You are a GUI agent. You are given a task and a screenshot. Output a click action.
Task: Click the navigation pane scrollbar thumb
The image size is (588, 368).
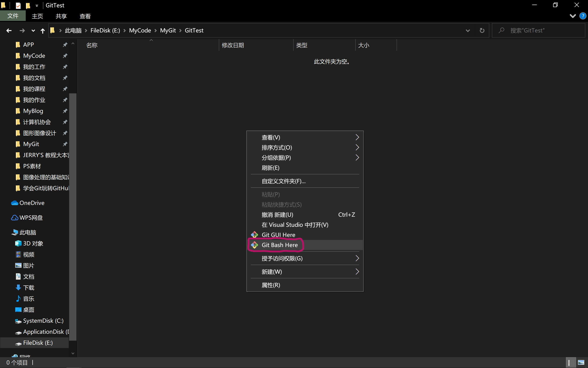pos(73,217)
